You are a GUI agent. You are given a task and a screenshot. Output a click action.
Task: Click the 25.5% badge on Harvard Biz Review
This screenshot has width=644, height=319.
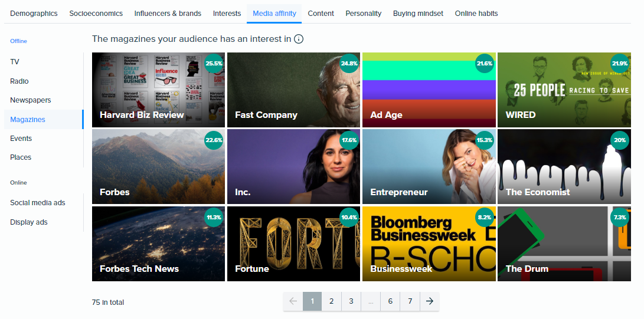click(x=214, y=64)
